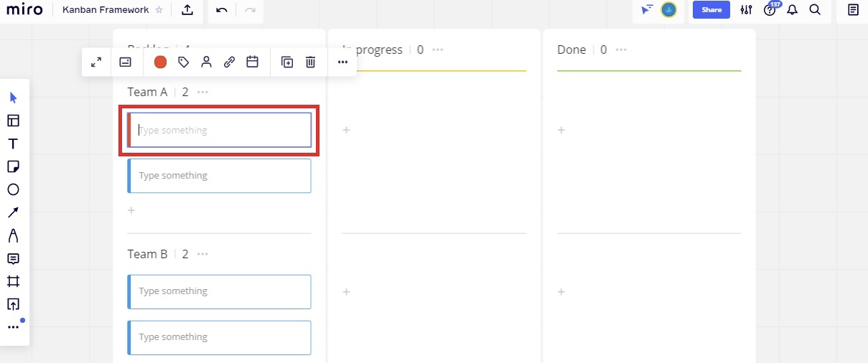Select first Team B card

pos(220,291)
